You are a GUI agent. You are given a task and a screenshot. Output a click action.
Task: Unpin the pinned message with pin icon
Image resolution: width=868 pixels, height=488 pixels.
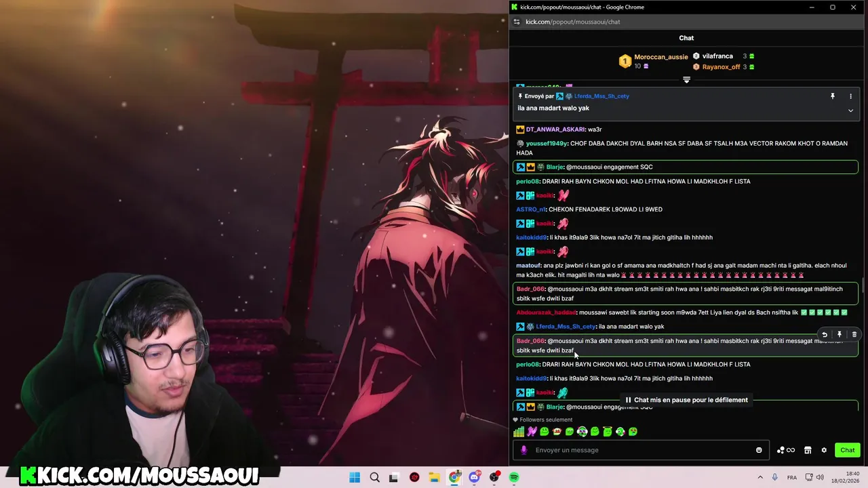(x=833, y=96)
